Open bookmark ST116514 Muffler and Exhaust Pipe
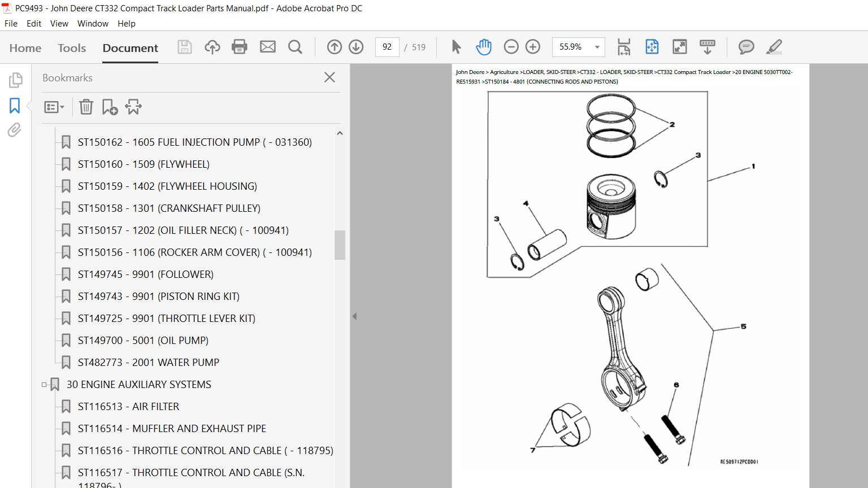Image resolution: width=868 pixels, height=488 pixels. click(x=172, y=429)
